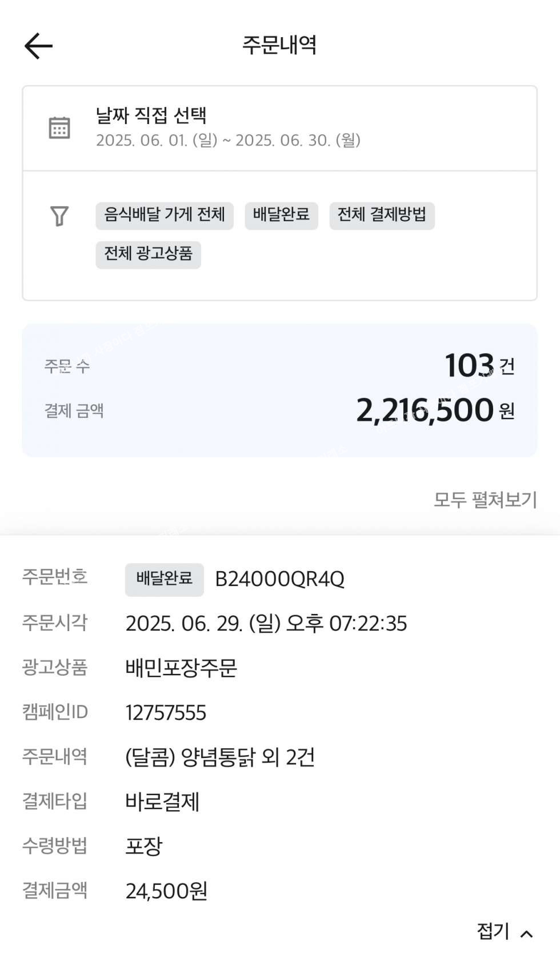The image size is (560, 969).
Task: Tap the funnel filter icon
Action: pyautogui.click(x=59, y=216)
